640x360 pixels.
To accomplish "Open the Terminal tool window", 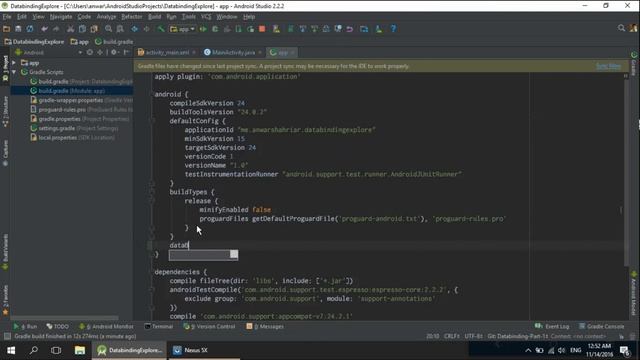I will (x=159, y=327).
